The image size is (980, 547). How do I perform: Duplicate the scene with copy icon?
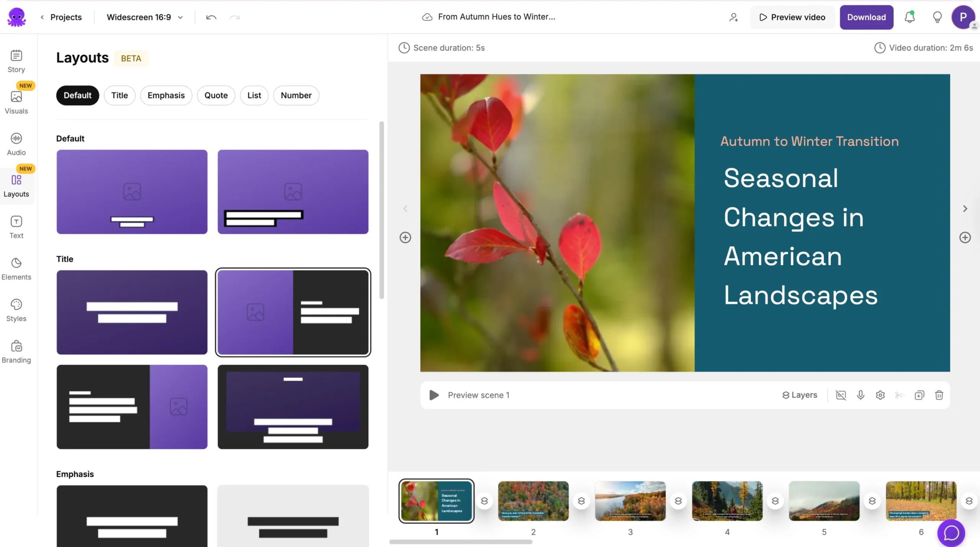tap(919, 395)
